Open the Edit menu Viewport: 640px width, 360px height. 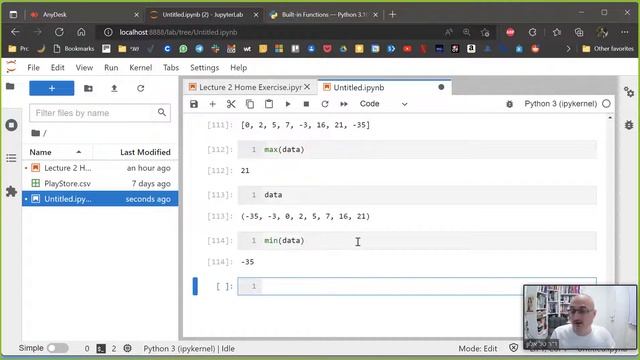click(x=58, y=68)
